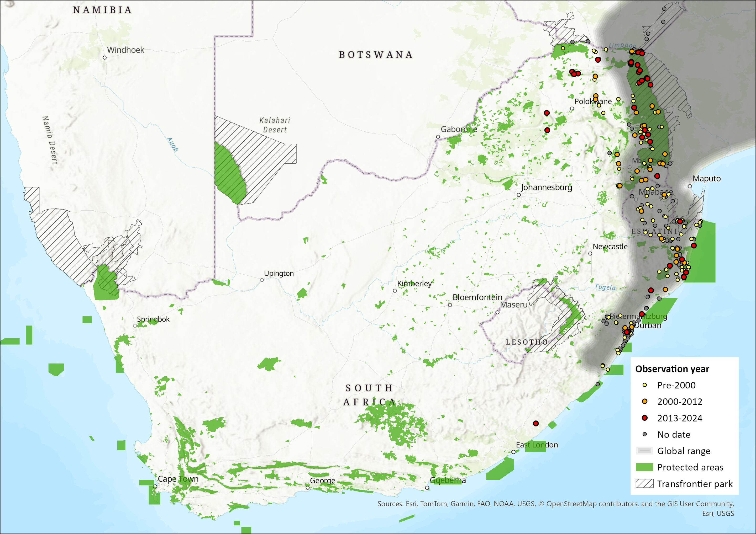This screenshot has width=756, height=534.
Task: Click the Protected areas green legend swatch
Action: coord(644,467)
